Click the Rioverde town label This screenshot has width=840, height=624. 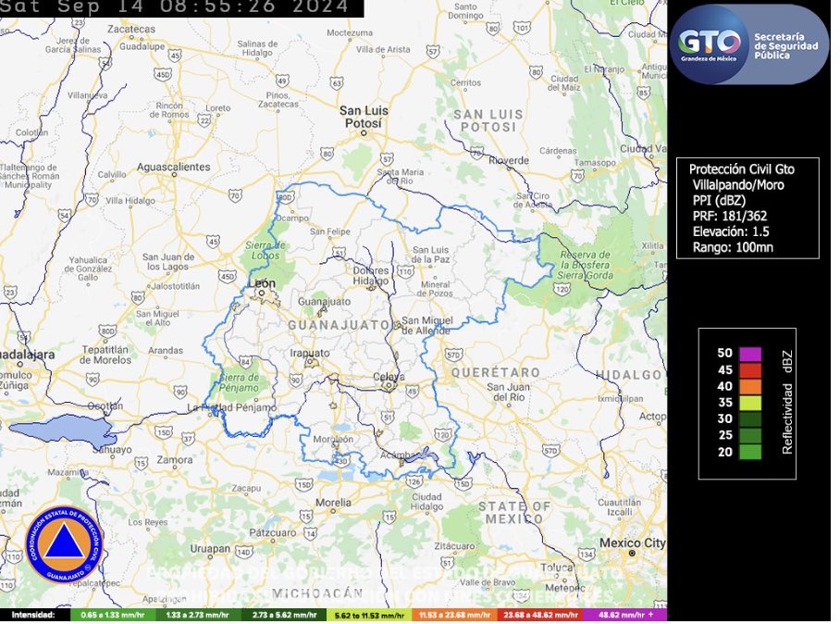click(x=509, y=160)
